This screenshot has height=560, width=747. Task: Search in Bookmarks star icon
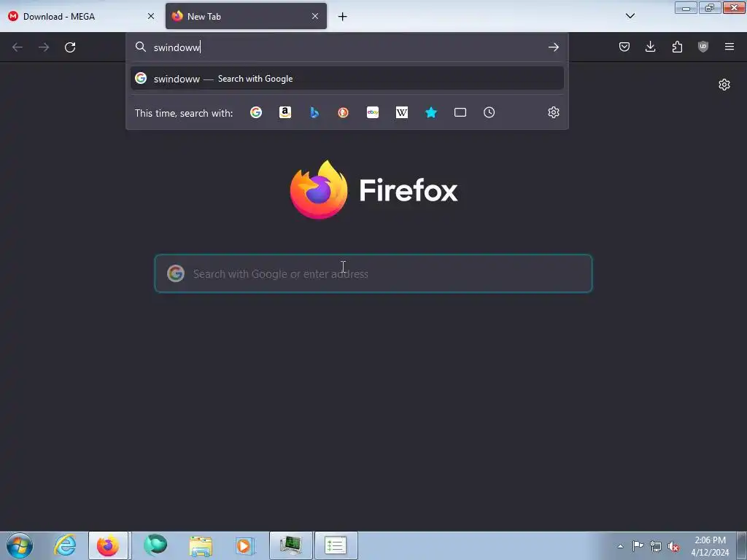pos(430,112)
